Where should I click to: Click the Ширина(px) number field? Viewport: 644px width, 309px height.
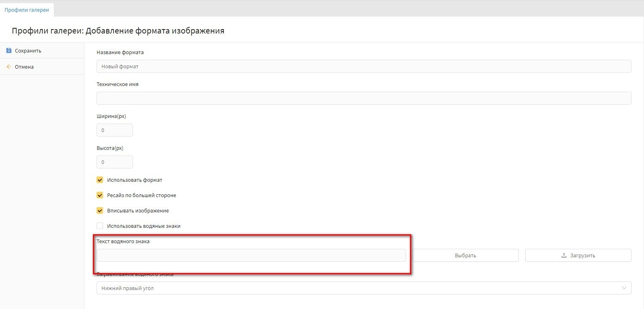pos(114,130)
